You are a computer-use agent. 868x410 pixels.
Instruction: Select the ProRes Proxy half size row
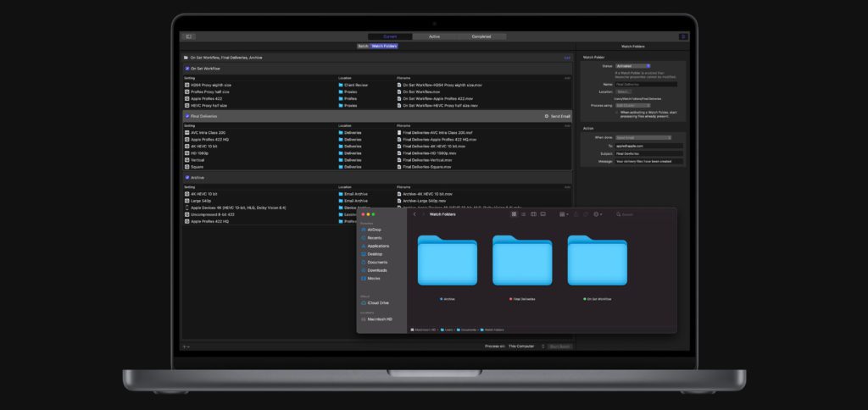click(x=377, y=91)
